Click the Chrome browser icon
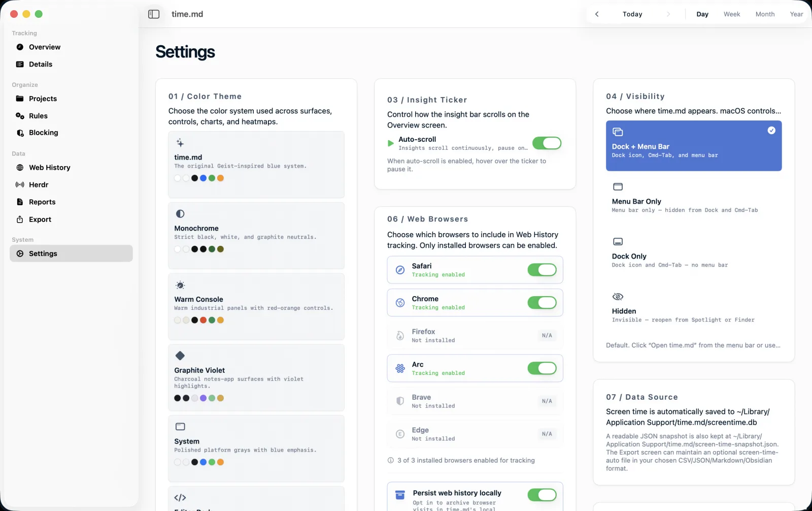The image size is (812, 511). (x=400, y=303)
